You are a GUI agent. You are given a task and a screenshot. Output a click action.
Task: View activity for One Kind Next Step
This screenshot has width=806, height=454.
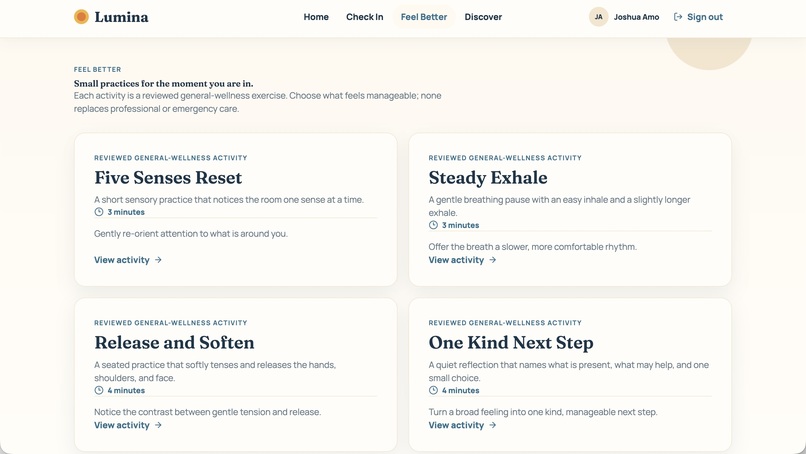tap(463, 425)
